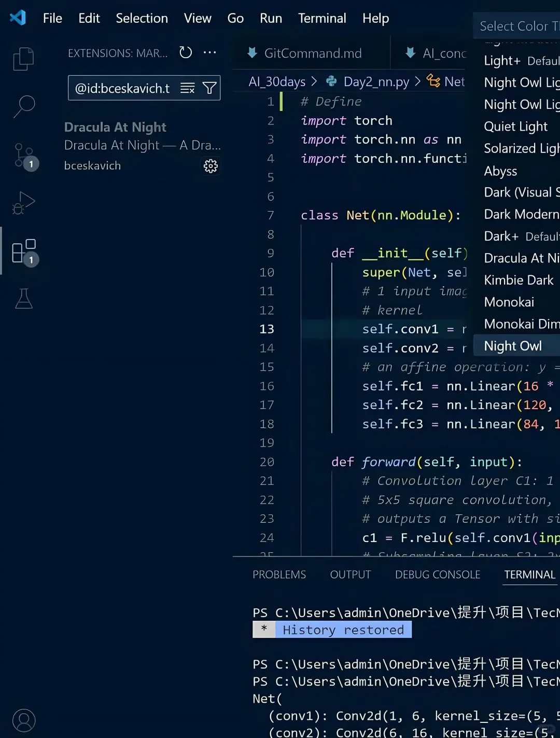The height and width of the screenshot is (738, 560).
Task: Switch to the DEBUG CONSOLE tab
Action: click(438, 575)
